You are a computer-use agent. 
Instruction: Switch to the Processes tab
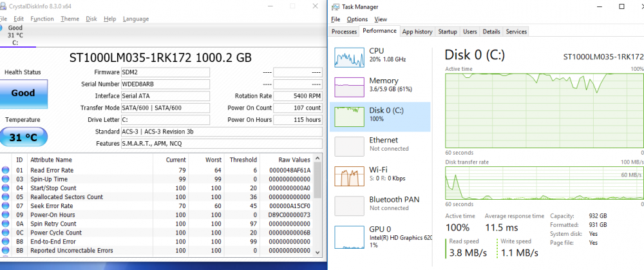(344, 32)
